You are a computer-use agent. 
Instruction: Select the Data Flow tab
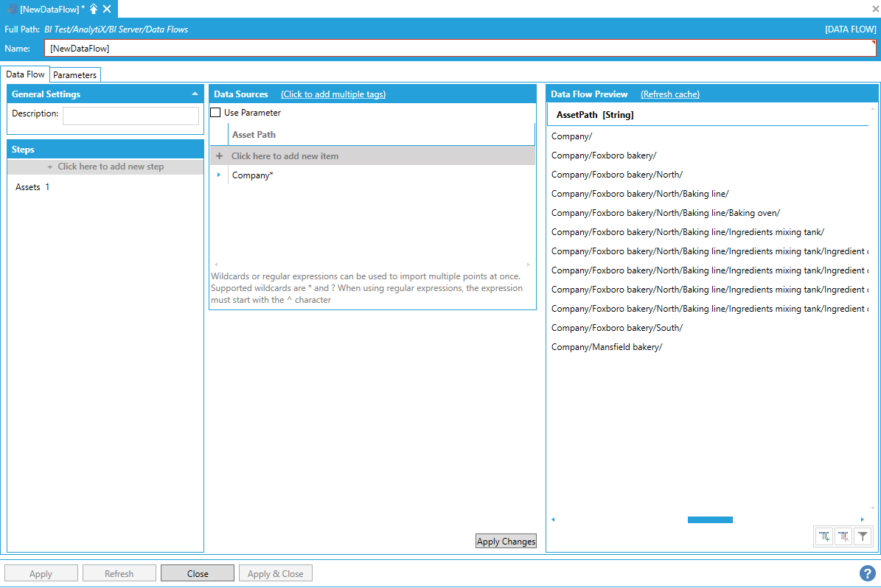(26, 74)
